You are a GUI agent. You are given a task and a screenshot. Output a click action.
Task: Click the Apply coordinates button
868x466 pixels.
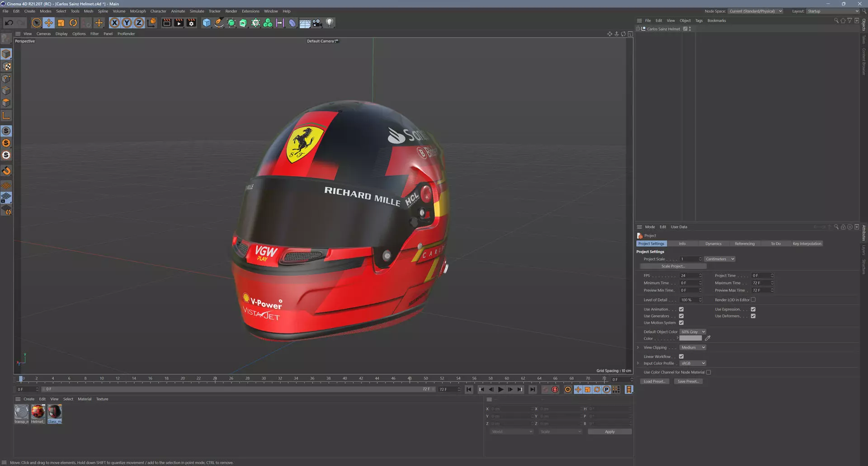[609, 432]
